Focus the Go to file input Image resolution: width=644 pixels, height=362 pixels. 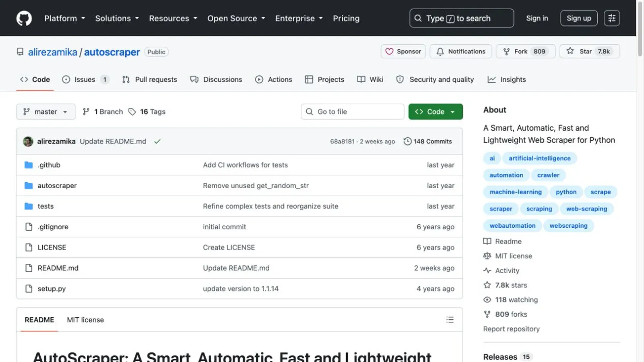click(x=353, y=112)
